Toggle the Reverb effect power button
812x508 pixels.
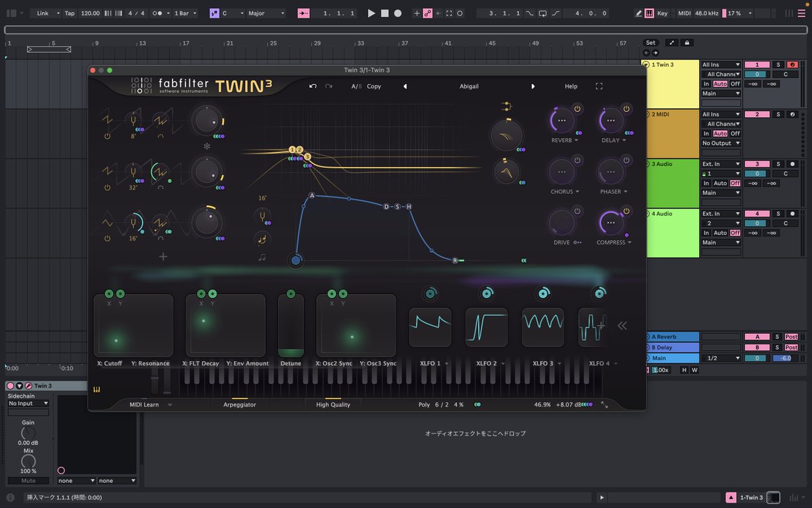point(577,109)
